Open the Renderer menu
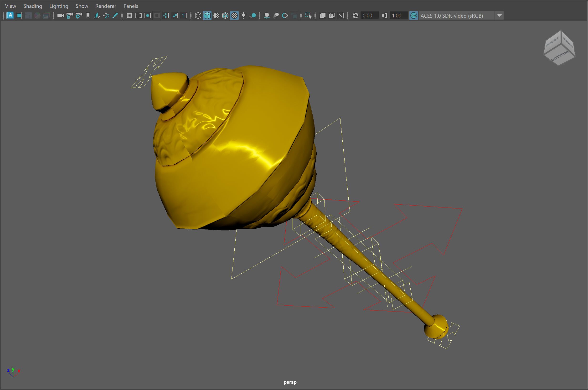 (x=106, y=6)
